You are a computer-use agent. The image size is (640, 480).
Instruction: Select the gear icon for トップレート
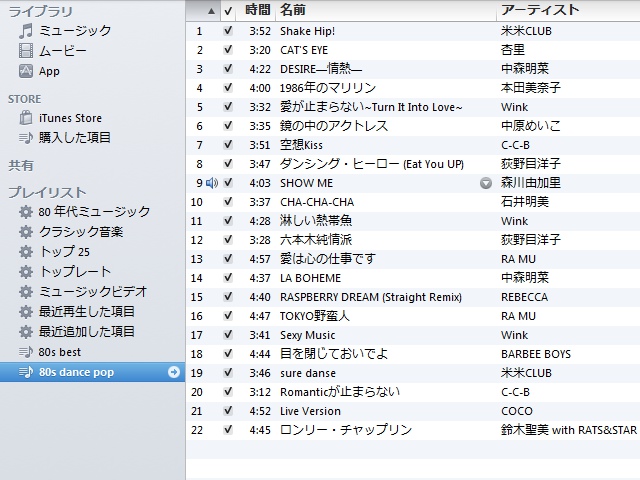pos(26,272)
